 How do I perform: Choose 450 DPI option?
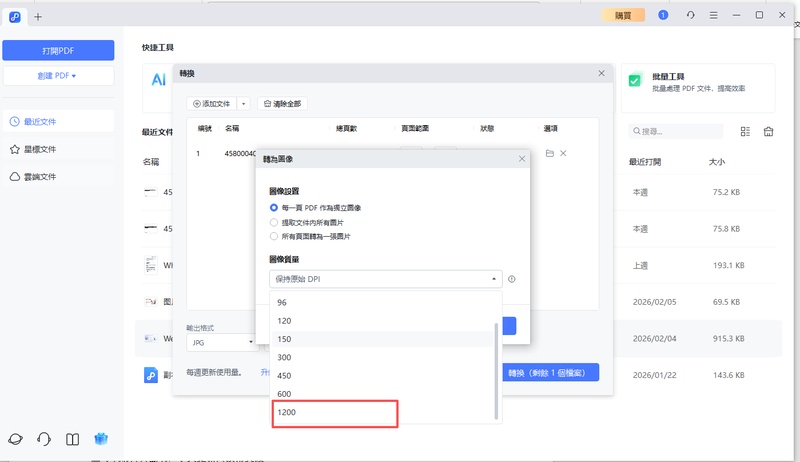[382, 376]
